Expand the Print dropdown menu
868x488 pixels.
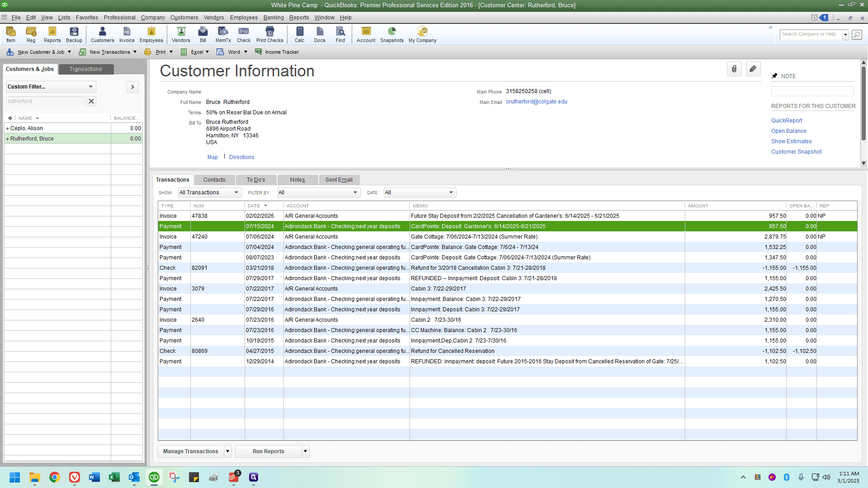pyautogui.click(x=171, y=52)
